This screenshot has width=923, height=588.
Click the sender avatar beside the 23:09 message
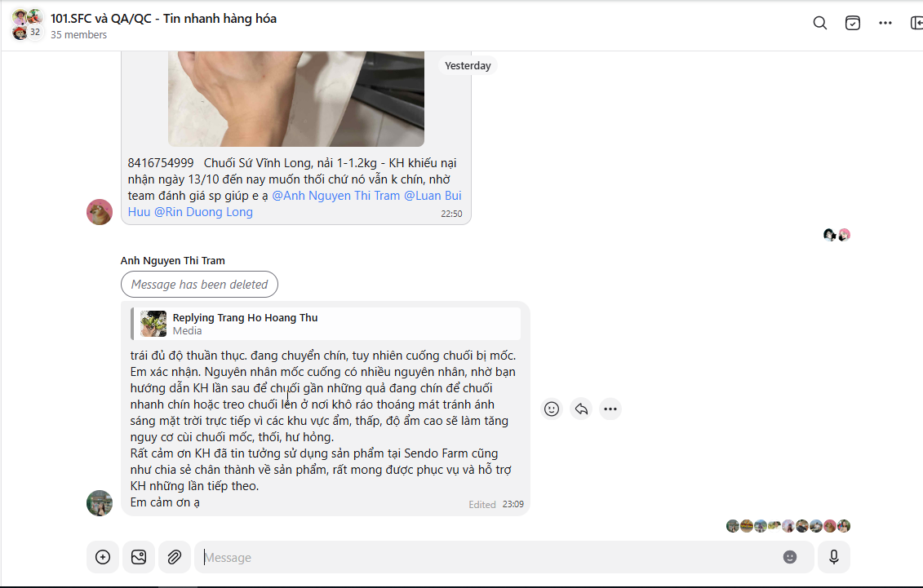[x=100, y=503]
